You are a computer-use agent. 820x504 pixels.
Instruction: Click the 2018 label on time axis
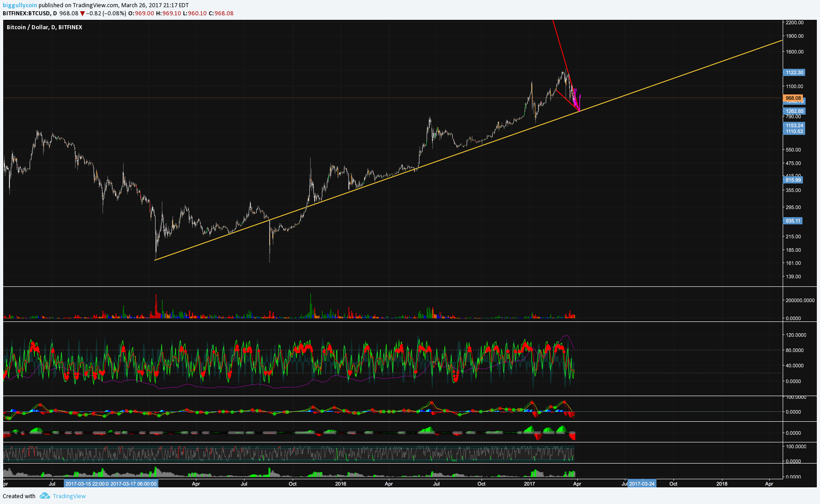722,484
